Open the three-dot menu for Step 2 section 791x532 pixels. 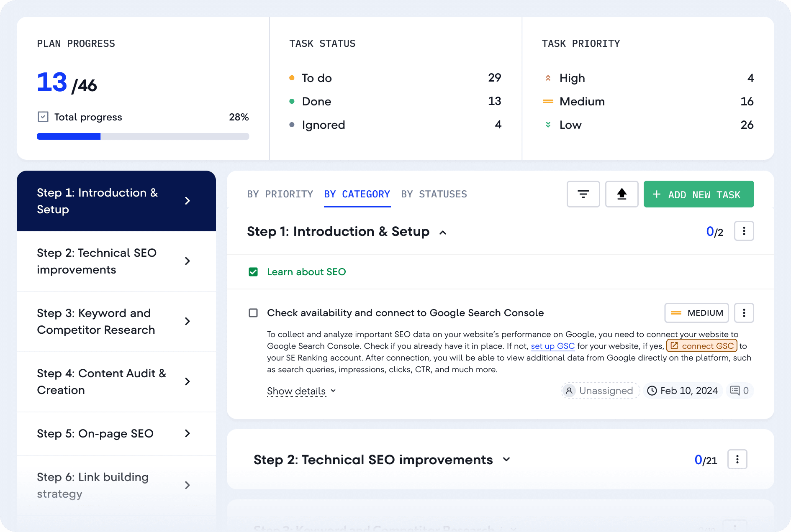[x=737, y=459]
